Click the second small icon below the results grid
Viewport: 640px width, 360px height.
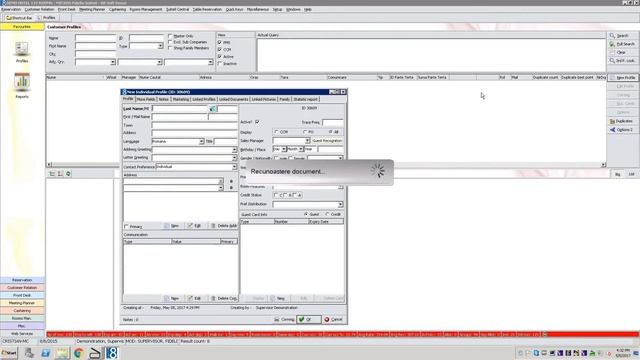click(60, 174)
